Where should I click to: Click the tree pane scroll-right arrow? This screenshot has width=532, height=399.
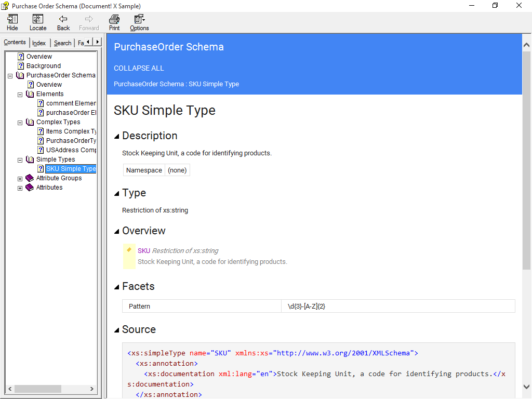(x=91, y=389)
